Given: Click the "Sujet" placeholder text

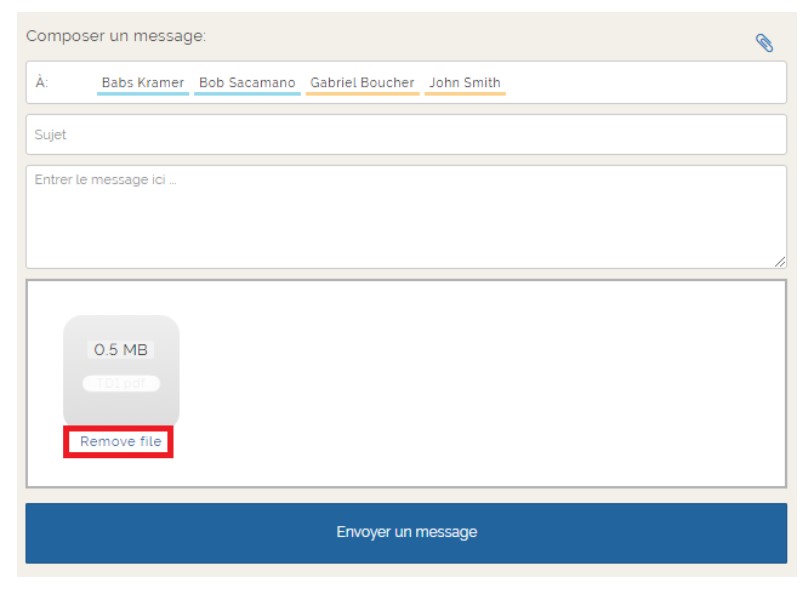Looking at the screenshot, I should (x=50, y=134).
